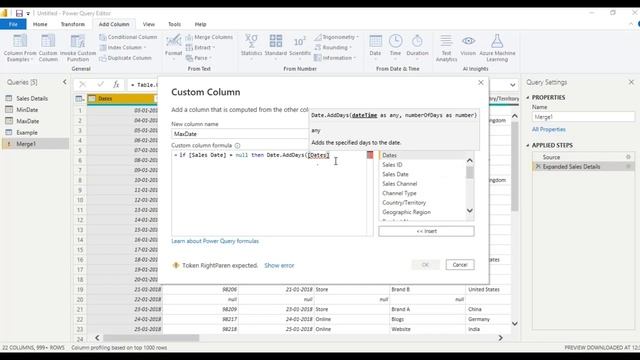Switch to the Transform tab
Viewport: 640px width, 360px height.
click(73, 24)
